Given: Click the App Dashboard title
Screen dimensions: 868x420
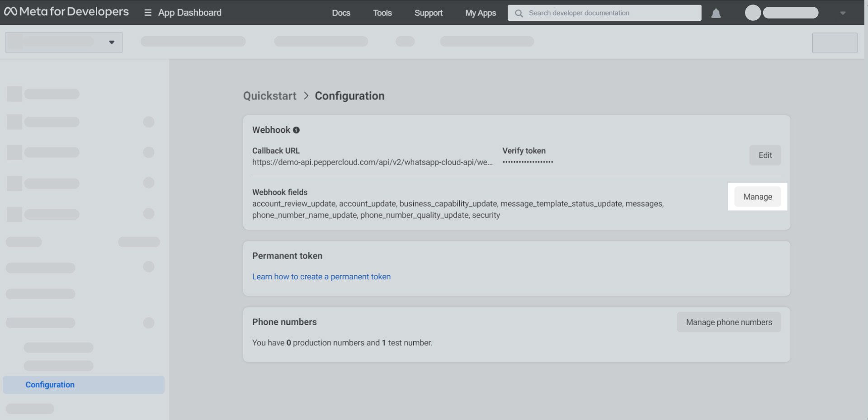Looking at the screenshot, I should (190, 13).
